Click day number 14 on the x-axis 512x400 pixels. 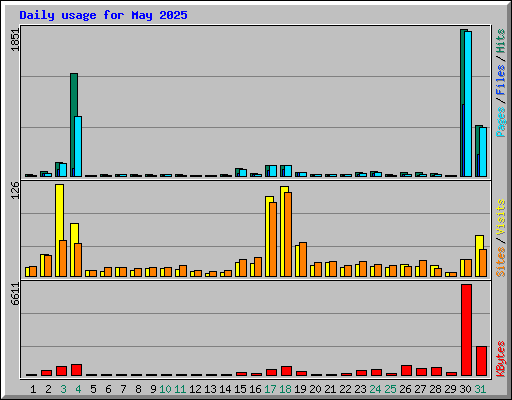(225, 389)
